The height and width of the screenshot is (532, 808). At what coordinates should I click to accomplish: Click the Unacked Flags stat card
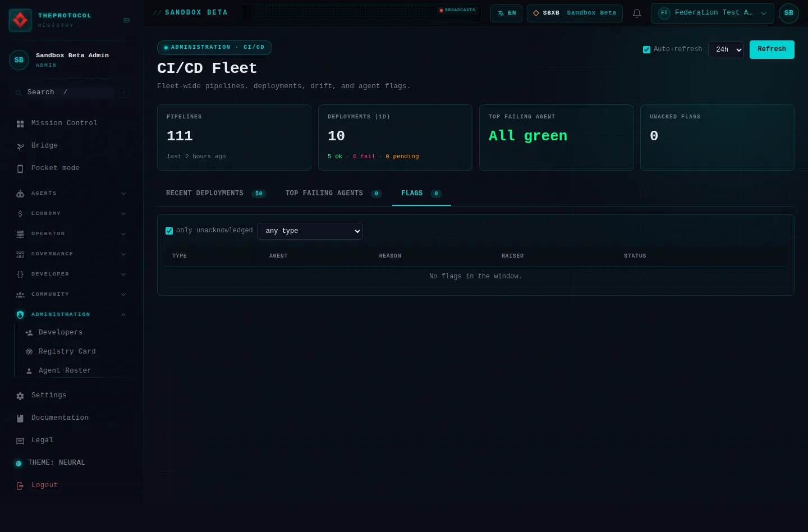pos(717,137)
